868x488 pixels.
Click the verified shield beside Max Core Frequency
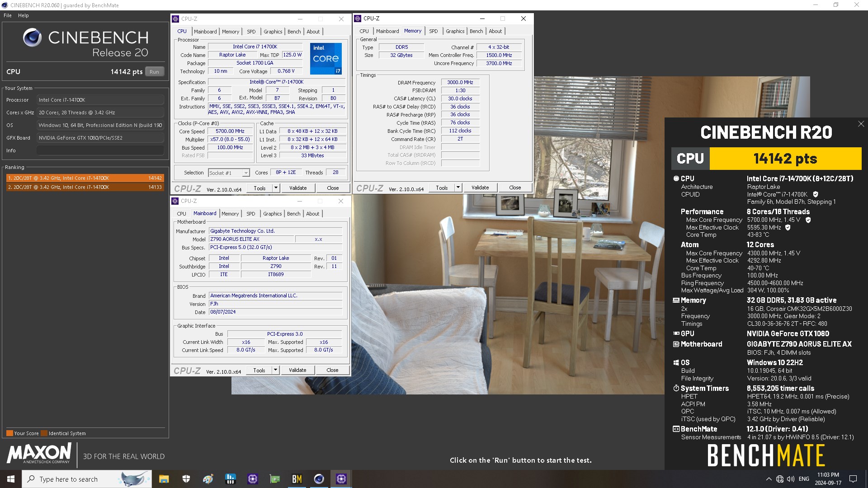tap(808, 220)
